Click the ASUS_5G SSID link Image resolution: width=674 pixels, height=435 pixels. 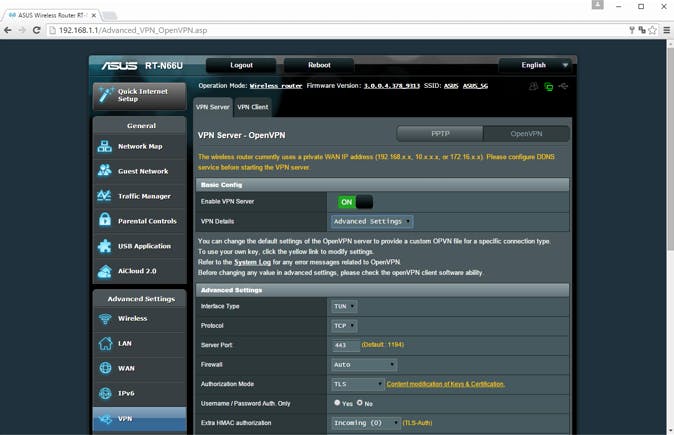point(475,86)
